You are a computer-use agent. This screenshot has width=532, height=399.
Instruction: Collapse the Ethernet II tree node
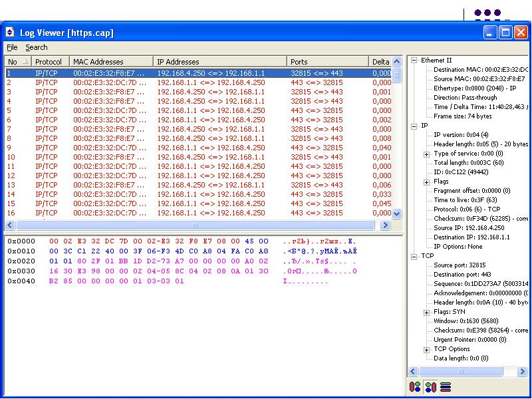click(x=414, y=61)
